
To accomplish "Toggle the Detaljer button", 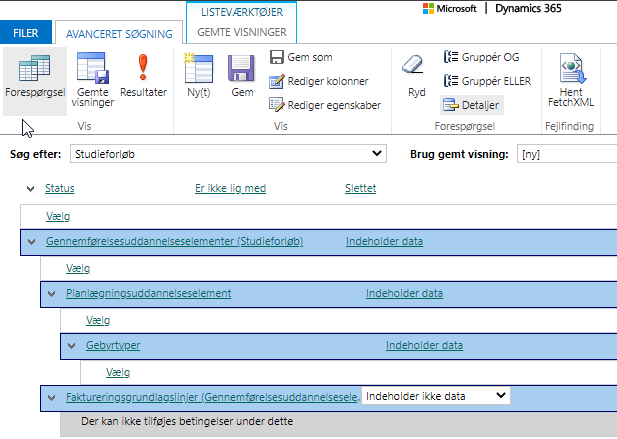I will [x=472, y=104].
